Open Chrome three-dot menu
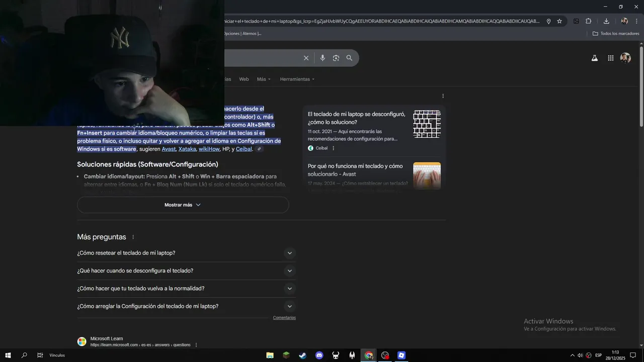Image resolution: width=644 pixels, height=362 pixels. pos(636,21)
